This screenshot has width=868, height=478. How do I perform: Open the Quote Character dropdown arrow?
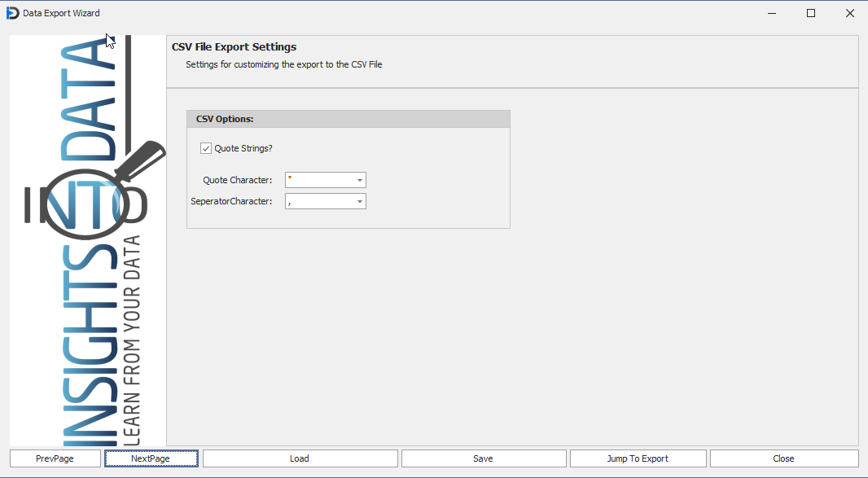pyautogui.click(x=359, y=181)
